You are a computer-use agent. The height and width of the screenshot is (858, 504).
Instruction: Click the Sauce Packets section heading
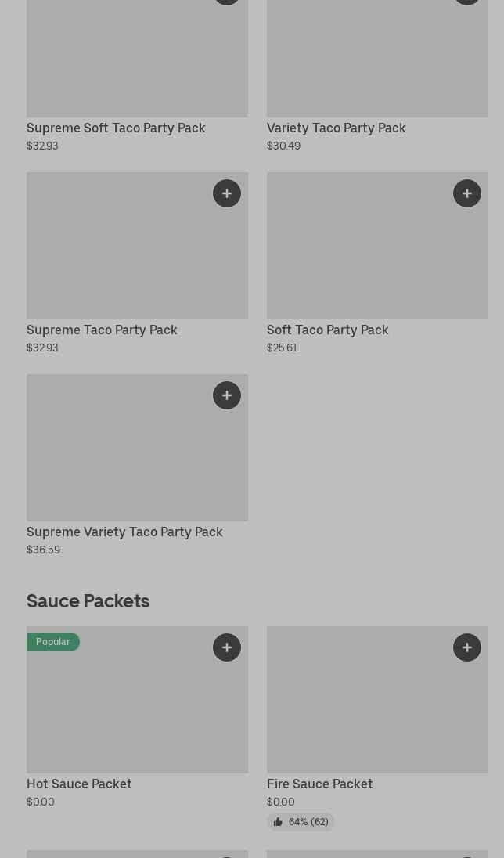[x=88, y=600]
